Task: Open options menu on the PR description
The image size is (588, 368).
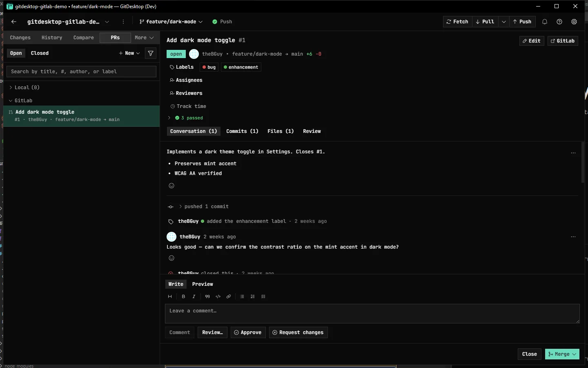Action: click(x=573, y=153)
